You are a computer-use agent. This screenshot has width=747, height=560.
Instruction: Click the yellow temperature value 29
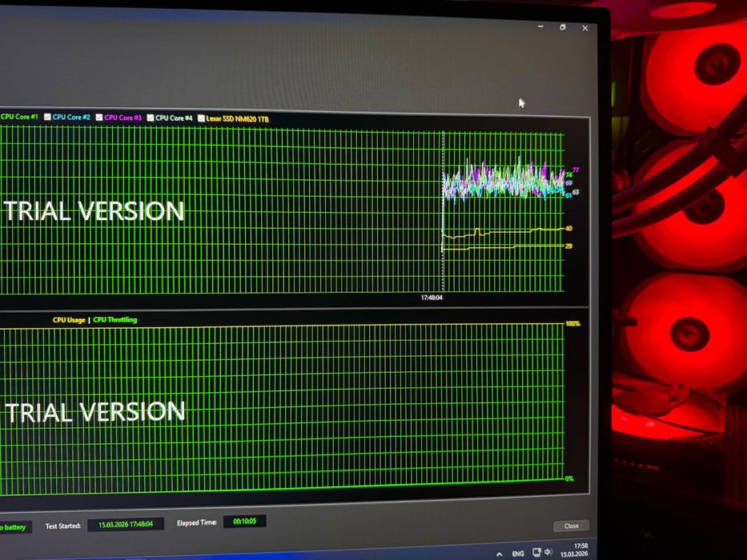tap(568, 246)
